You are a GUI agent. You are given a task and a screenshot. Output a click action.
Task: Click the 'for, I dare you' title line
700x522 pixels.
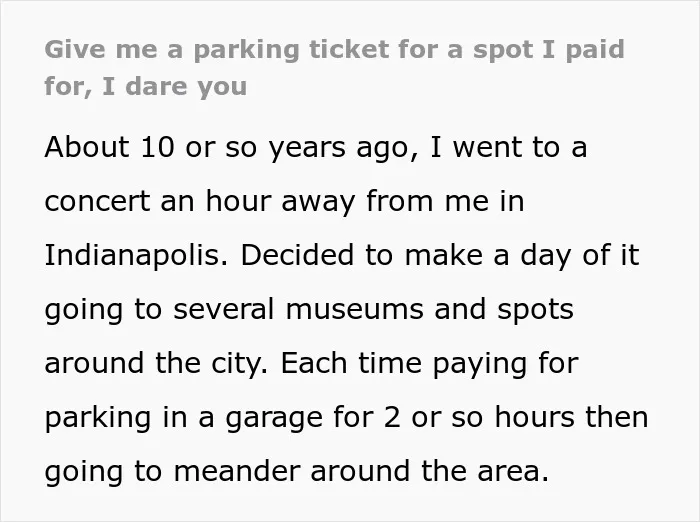(x=146, y=86)
